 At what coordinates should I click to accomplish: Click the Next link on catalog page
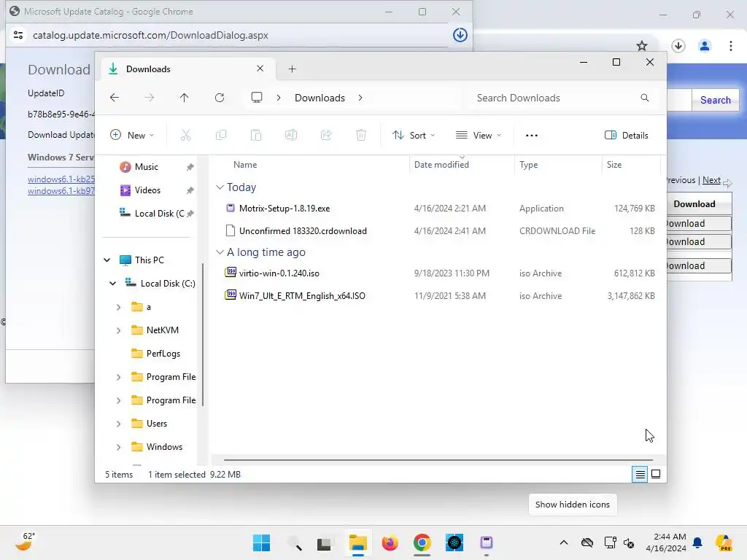pyautogui.click(x=711, y=180)
